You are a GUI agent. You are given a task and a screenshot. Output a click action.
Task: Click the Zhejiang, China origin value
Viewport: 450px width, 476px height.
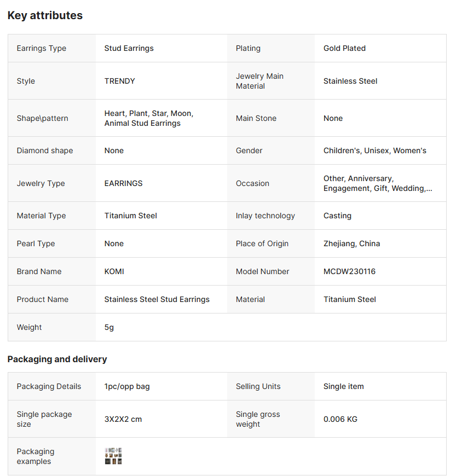tap(351, 243)
